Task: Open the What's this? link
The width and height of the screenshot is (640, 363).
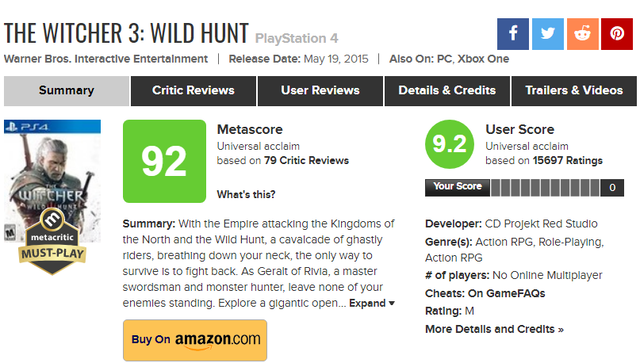Action: (246, 194)
